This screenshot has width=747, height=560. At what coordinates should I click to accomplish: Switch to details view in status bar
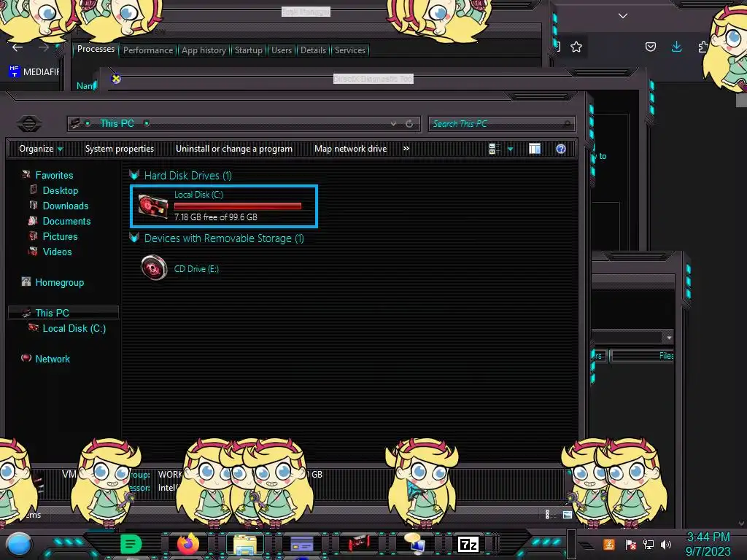point(547,514)
